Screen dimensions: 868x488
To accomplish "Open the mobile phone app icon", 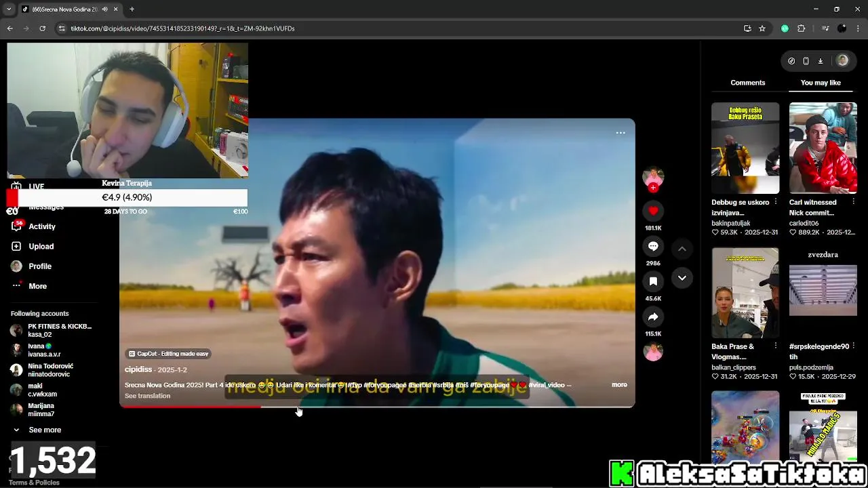I will pyautogui.click(x=806, y=61).
